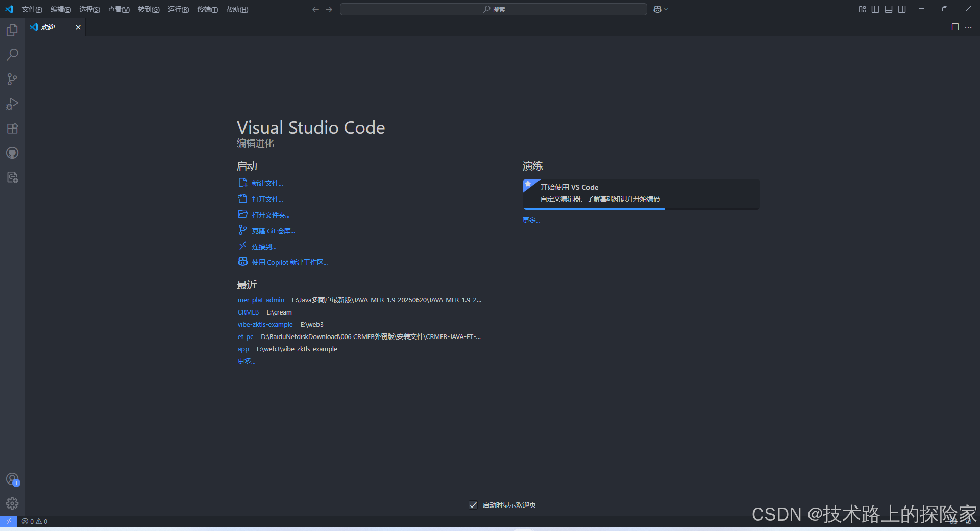The width and height of the screenshot is (980, 531).
Task: Click 更多... under the 最近 list
Action: coord(246,361)
